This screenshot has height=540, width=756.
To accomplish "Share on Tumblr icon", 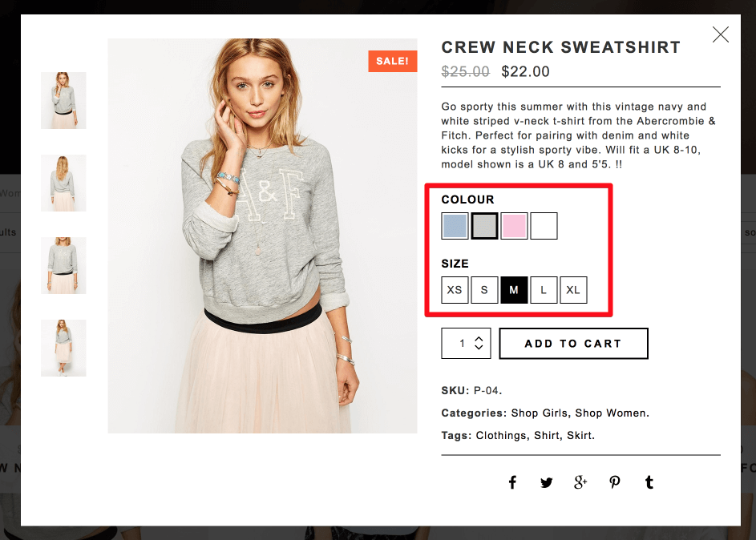I will (x=649, y=482).
